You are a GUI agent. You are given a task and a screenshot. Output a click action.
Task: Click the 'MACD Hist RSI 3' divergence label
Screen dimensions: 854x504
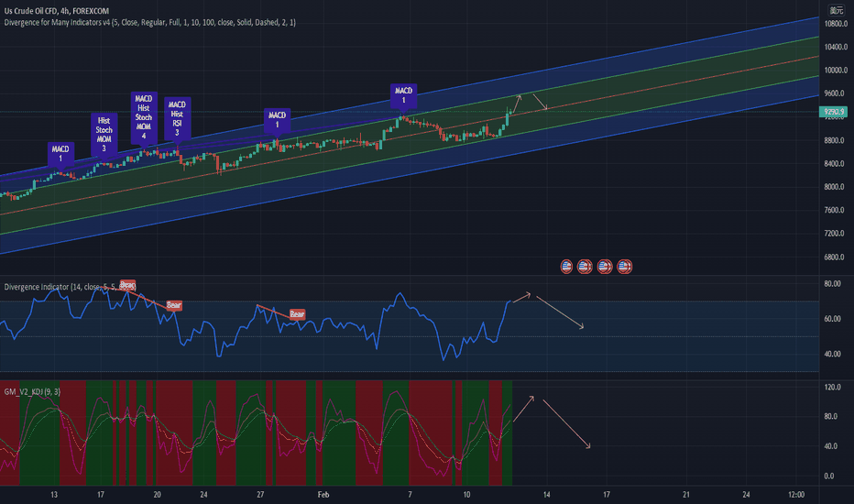(177, 118)
